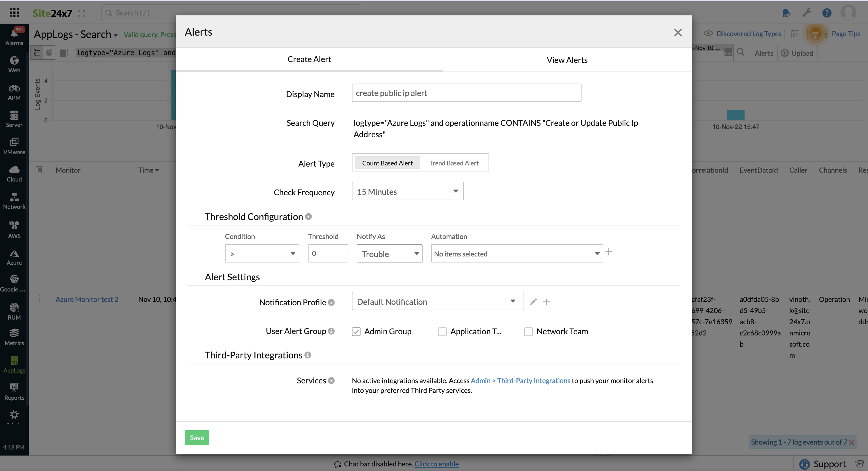This screenshot has height=471, width=868.
Task: Expand the Check Frequency dropdown
Action: (x=407, y=191)
